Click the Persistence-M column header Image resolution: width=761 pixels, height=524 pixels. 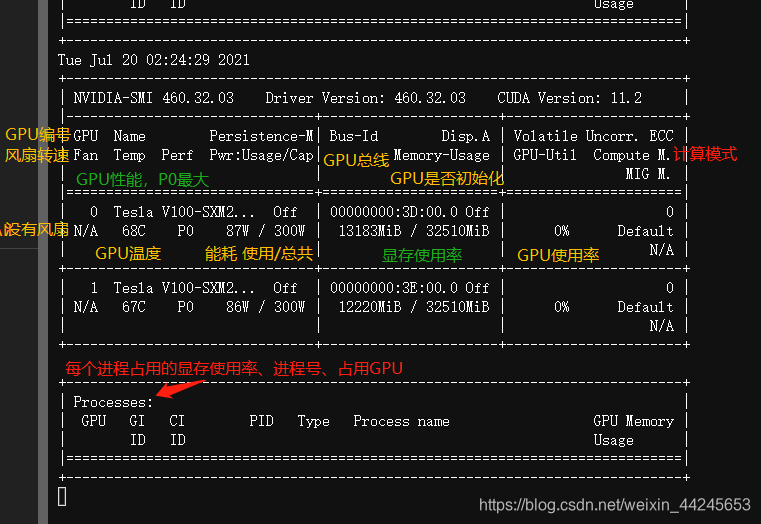[261, 136]
